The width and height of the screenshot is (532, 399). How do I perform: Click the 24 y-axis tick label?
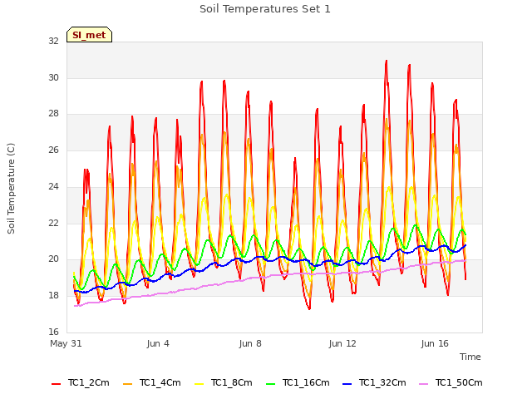coord(53,186)
